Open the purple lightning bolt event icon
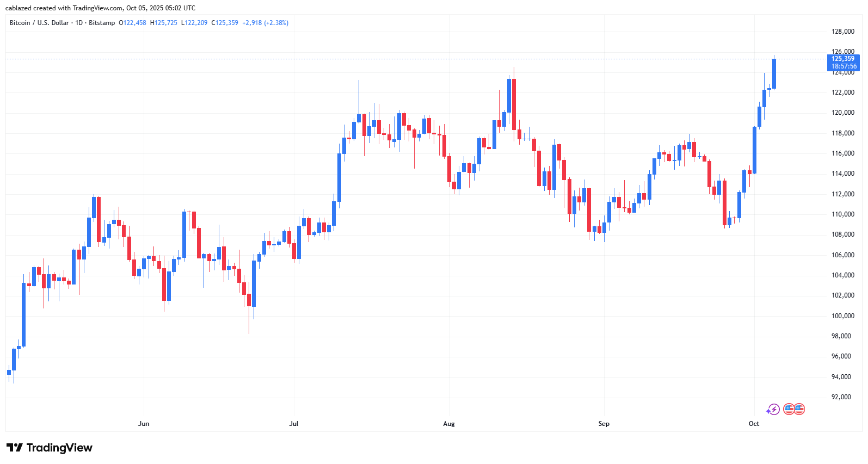Image resolution: width=868 pixels, height=464 pixels. click(773, 409)
